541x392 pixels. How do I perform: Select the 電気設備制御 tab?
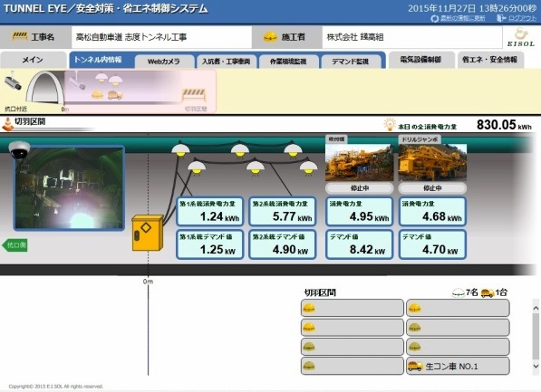pyautogui.click(x=420, y=60)
